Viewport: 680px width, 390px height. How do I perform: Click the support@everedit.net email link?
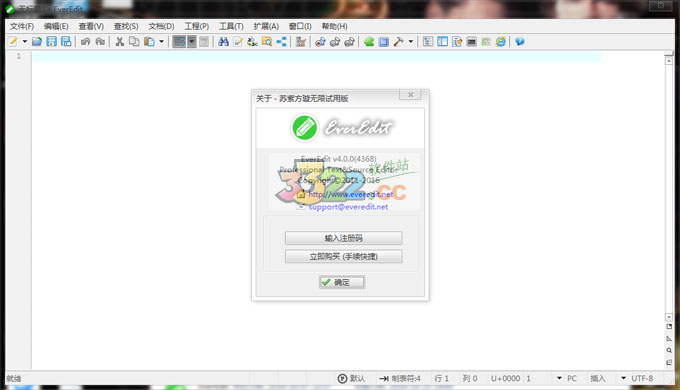pyautogui.click(x=348, y=207)
